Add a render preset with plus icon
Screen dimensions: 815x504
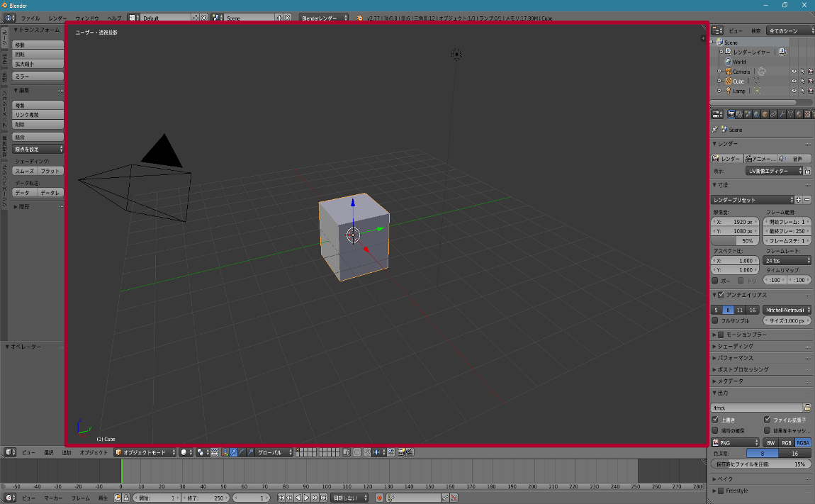coord(799,200)
